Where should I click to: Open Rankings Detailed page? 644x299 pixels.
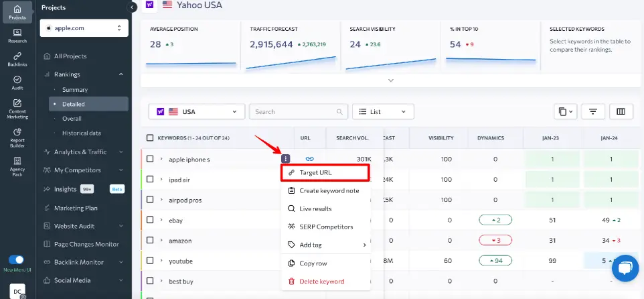tap(88, 104)
